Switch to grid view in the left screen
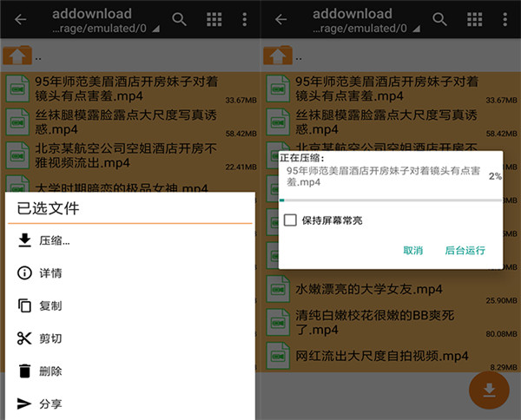This screenshot has height=420, width=521. (x=213, y=20)
